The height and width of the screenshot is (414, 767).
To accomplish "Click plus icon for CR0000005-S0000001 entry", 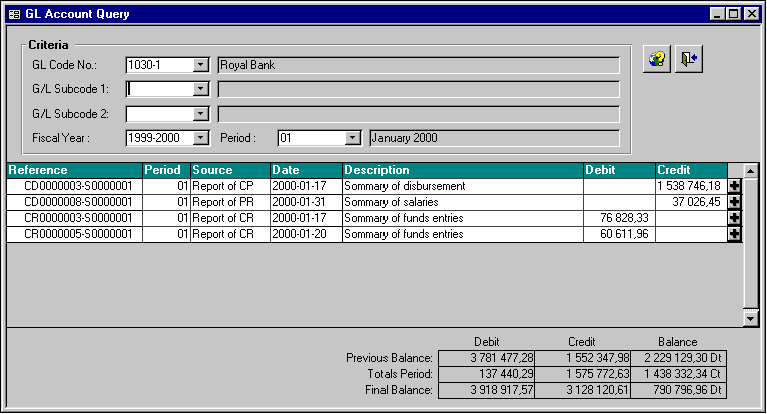I will [x=735, y=234].
